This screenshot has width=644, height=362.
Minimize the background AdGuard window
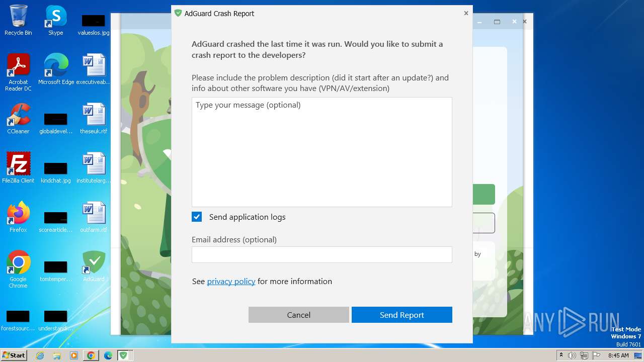click(x=480, y=22)
